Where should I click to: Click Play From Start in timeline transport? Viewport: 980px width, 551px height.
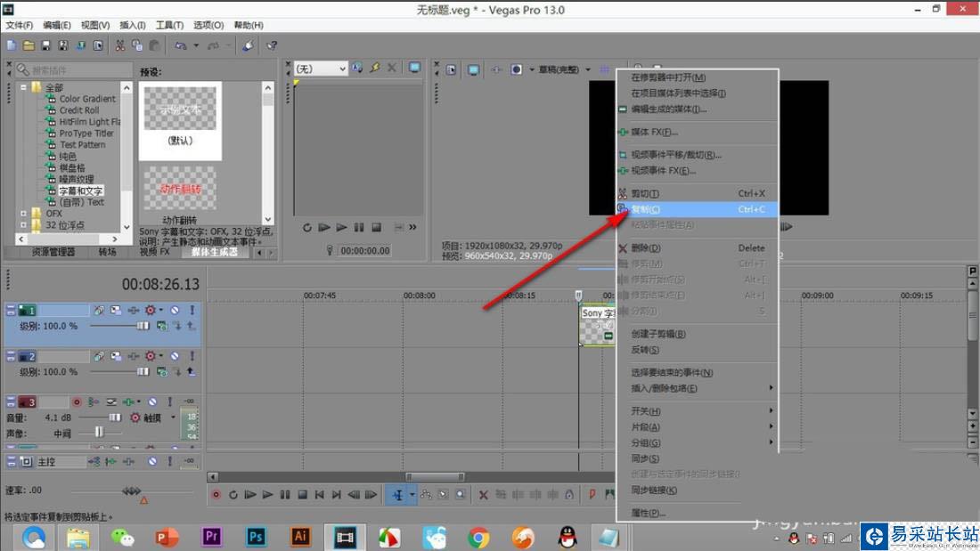(250, 495)
